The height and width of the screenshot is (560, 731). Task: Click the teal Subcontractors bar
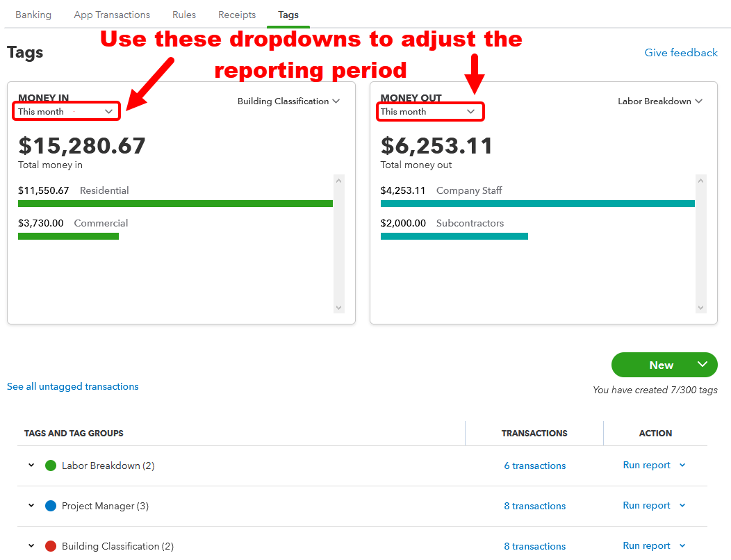tap(454, 236)
